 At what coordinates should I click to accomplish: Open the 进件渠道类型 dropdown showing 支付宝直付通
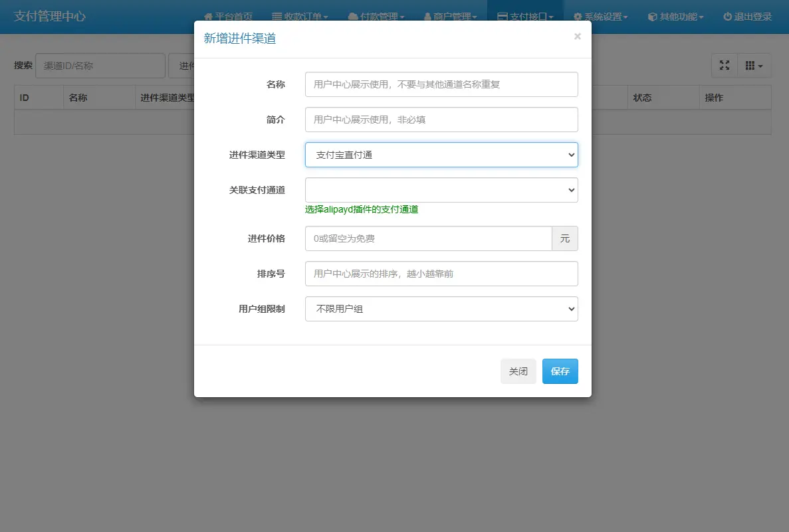(x=441, y=154)
